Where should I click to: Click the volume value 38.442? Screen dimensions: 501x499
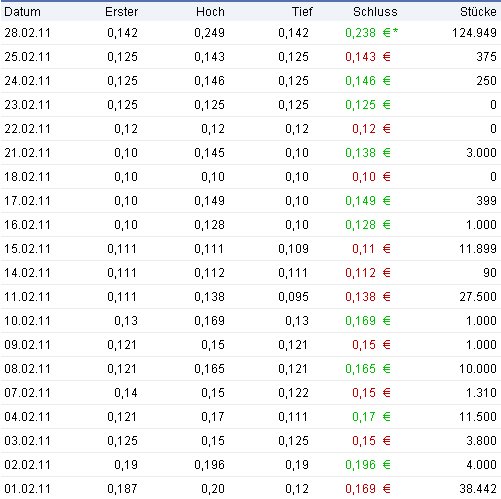478,489
